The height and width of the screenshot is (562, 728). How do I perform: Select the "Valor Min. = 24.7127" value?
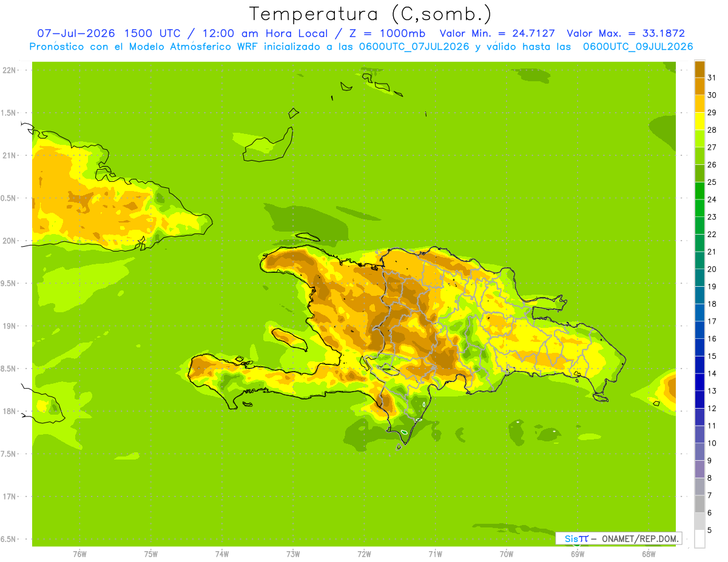click(497, 33)
